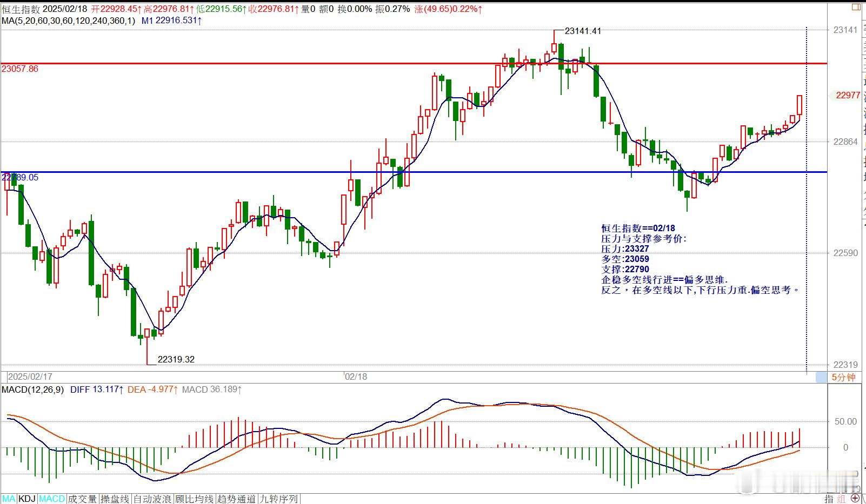
Task: Click the 指 indicator button
Action: pos(829,499)
